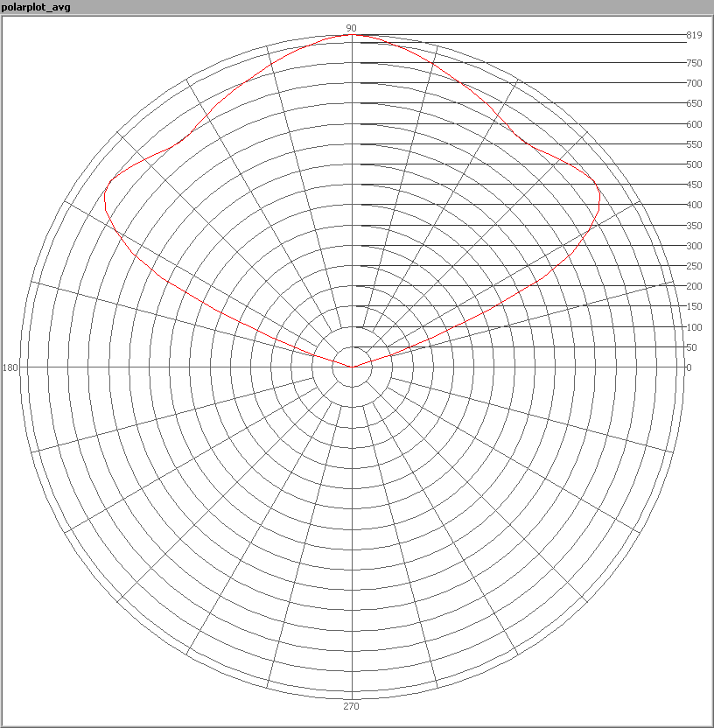The width and height of the screenshot is (714, 728).
Task: Select the 500 radial scale label
Action: (694, 164)
